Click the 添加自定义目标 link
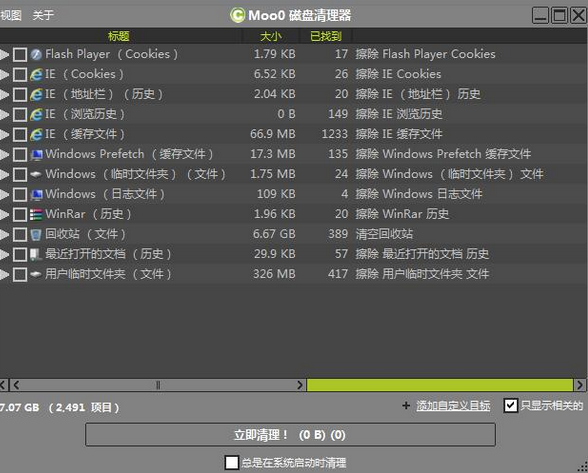Viewport: 588px width, 473px height. pos(453,405)
